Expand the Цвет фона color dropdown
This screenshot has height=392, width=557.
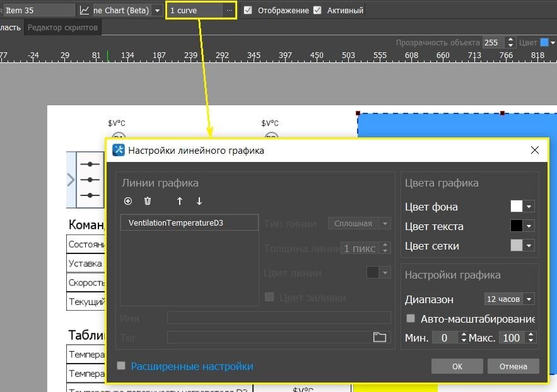(x=529, y=207)
